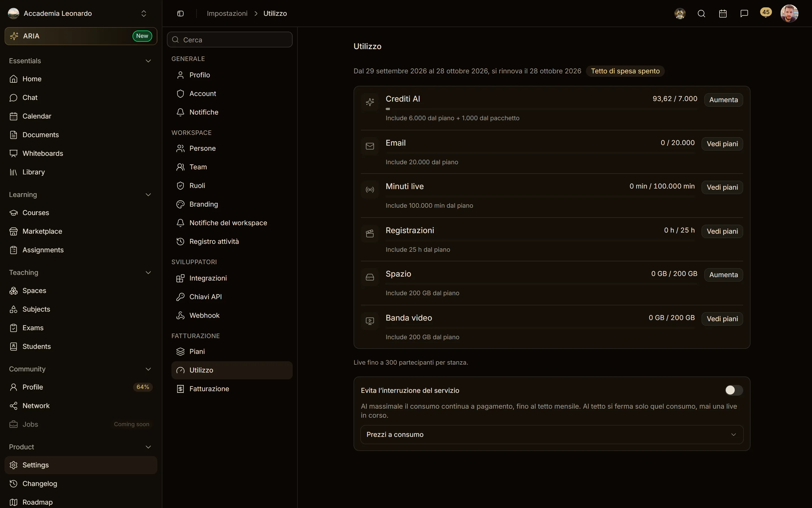Click the Crediti AI usage progress bar
812x508 pixels.
point(541,109)
